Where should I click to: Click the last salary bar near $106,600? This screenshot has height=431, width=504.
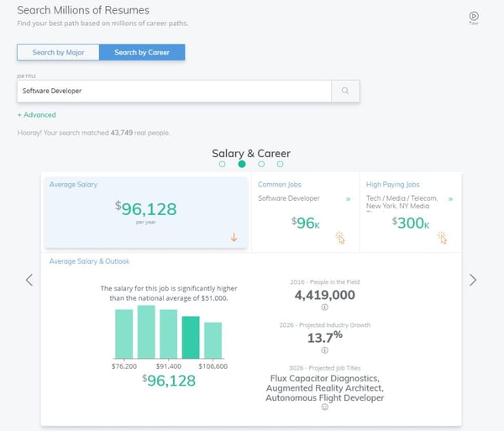tap(213, 340)
